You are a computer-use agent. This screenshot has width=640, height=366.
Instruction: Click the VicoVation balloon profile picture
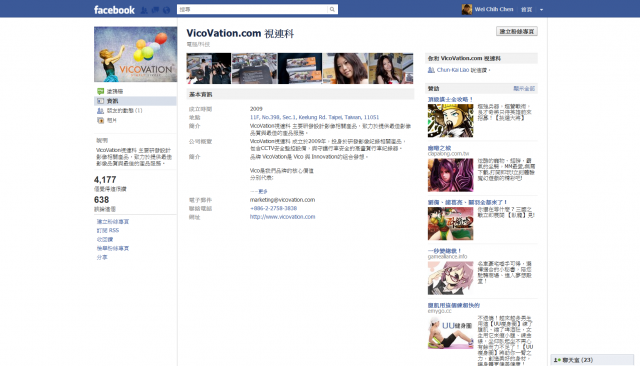pos(136,54)
